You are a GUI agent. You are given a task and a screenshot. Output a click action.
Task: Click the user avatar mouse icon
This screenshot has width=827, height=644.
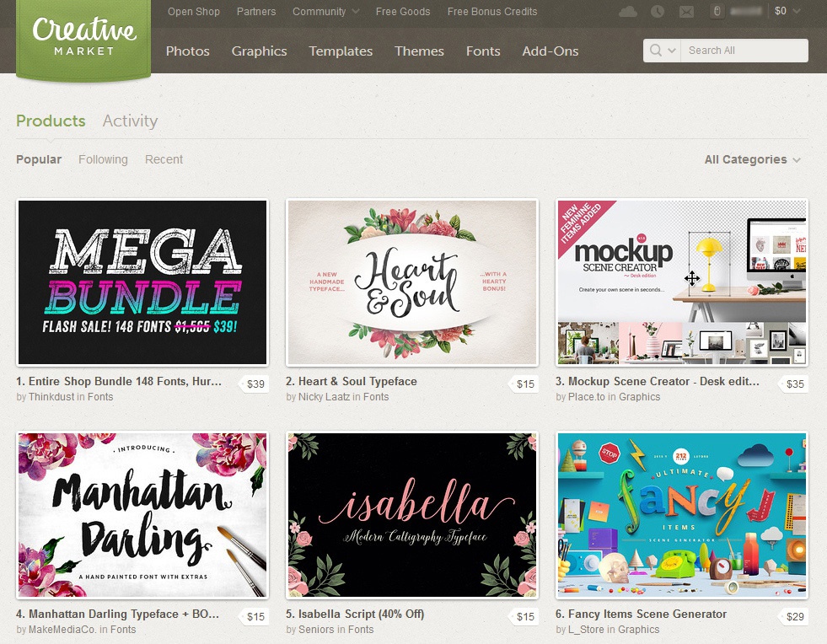[x=717, y=11]
